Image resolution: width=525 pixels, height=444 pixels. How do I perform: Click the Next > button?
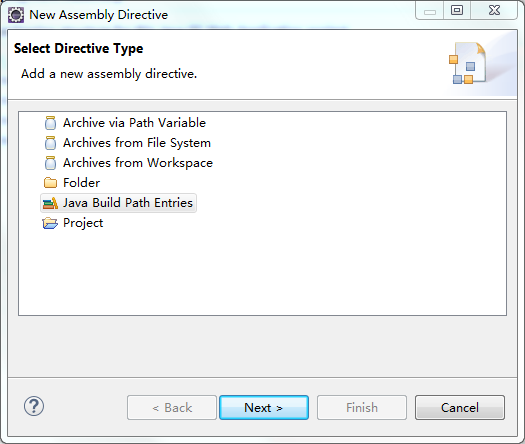click(x=264, y=408)
